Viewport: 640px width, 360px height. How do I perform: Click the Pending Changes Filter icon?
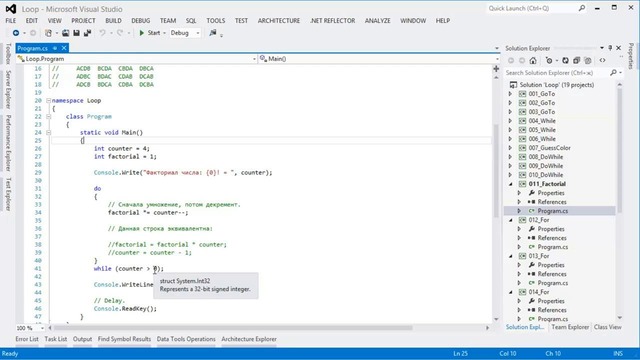click(x=549, y=60)
